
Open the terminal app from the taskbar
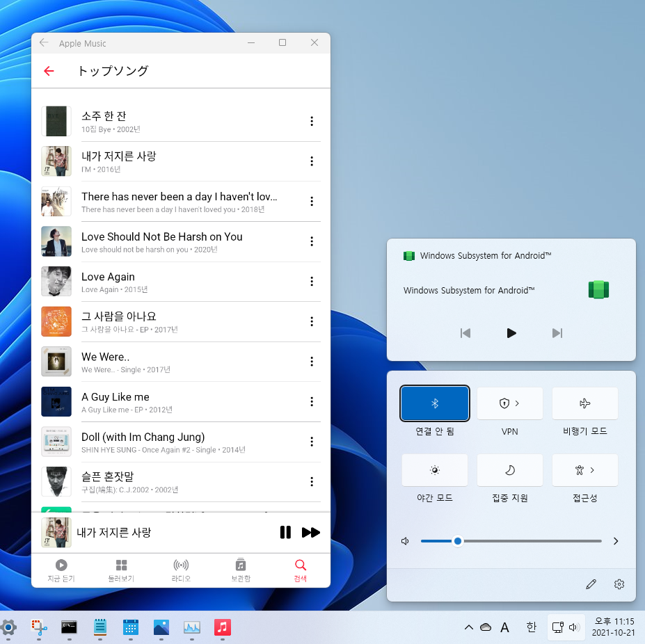click(x=69, y=627)
